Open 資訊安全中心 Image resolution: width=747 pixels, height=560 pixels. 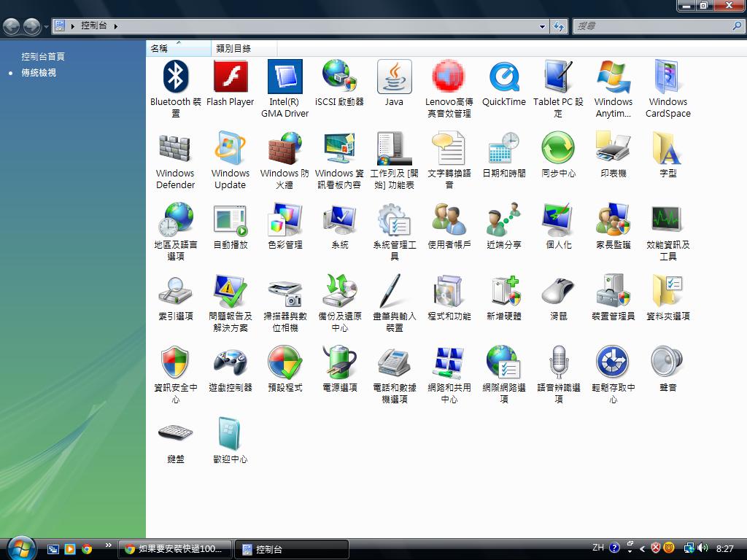(175, 375)
